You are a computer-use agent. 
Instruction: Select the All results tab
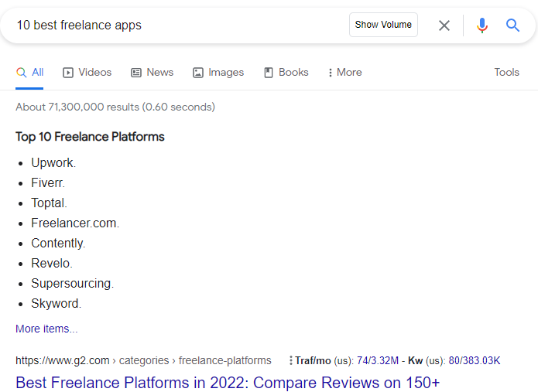[29, 73]
